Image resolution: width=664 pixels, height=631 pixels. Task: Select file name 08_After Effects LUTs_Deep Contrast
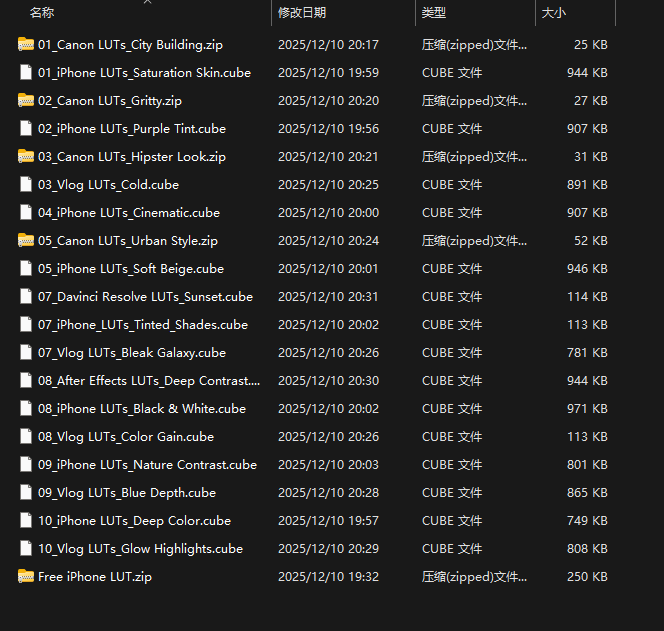149,381
